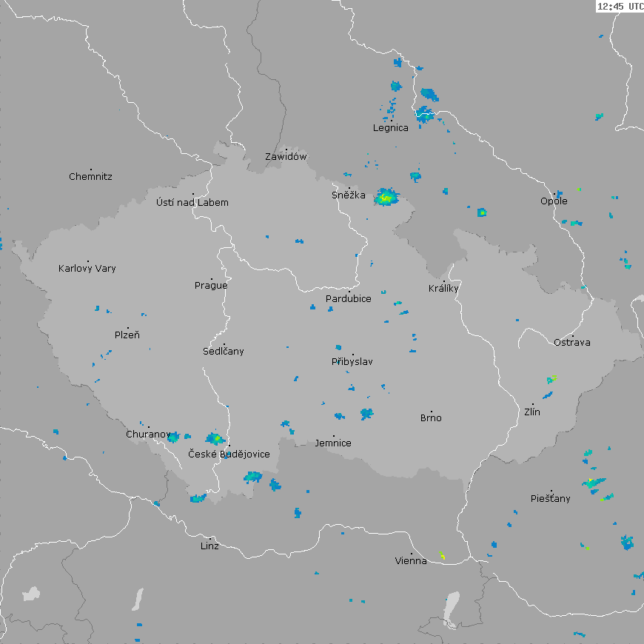
Task: Click the 12:45 UTC timestamp label
Action: click(x=620, y=6)
